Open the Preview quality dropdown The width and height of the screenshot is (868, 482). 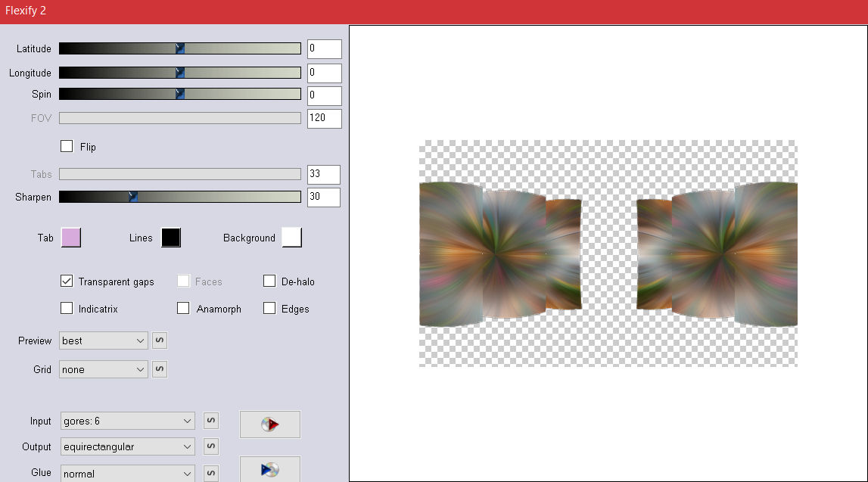pos(104,341)
